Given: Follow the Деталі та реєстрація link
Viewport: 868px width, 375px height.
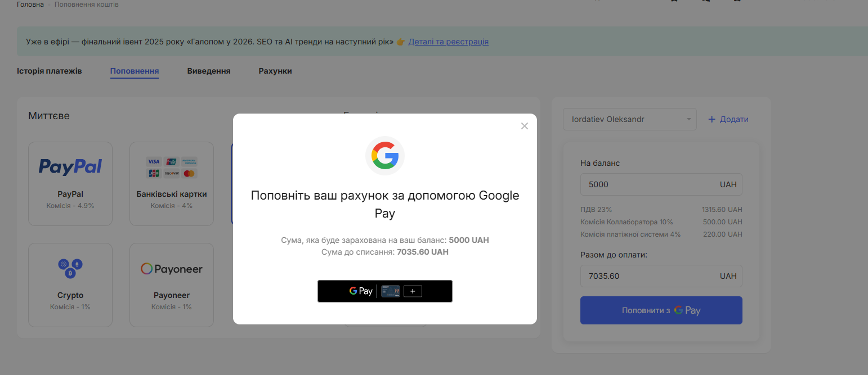Looking at the screenshot, I should (449, 42).
